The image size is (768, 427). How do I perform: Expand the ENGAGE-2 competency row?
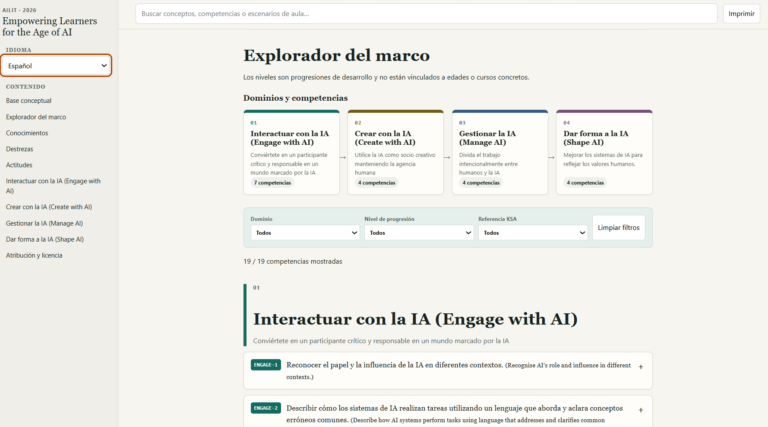448,412
